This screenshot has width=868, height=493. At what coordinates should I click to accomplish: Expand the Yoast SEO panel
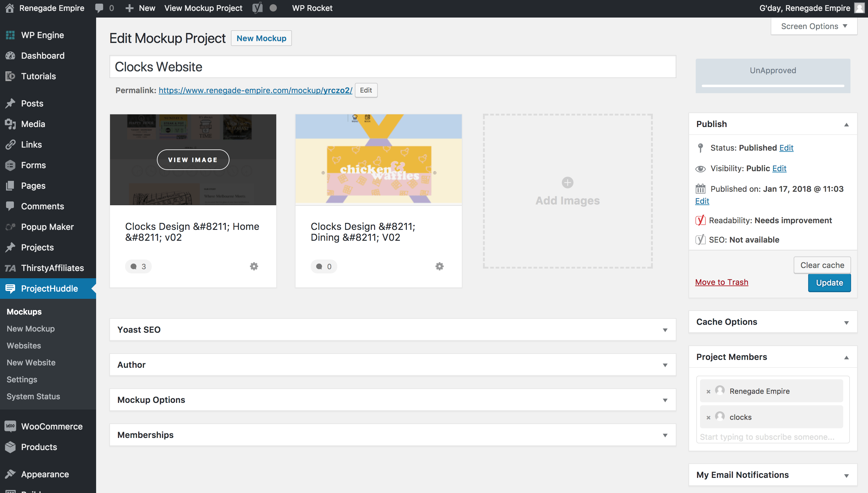point(665,330)
